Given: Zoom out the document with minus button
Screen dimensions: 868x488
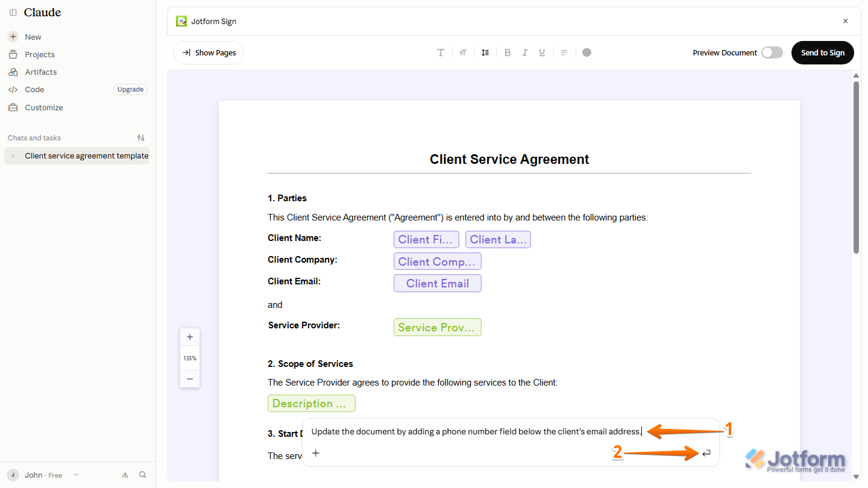Looking at the screenshot, I should click(x=190, y=379).
